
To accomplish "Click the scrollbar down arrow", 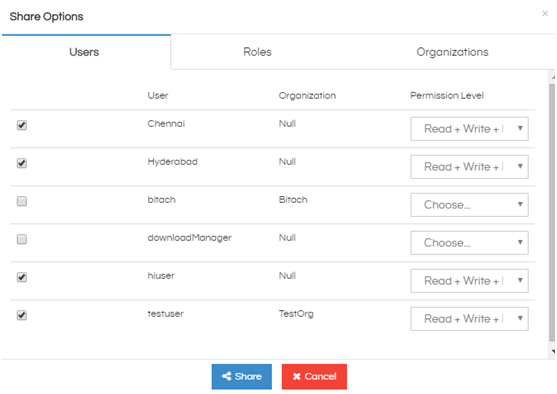I will pyautogui.click(x=553, y=351).
